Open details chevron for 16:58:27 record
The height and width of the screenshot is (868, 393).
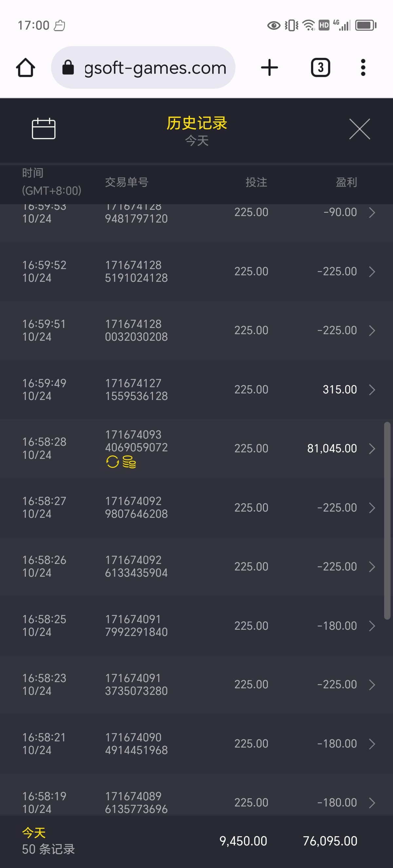pos(372,507)
